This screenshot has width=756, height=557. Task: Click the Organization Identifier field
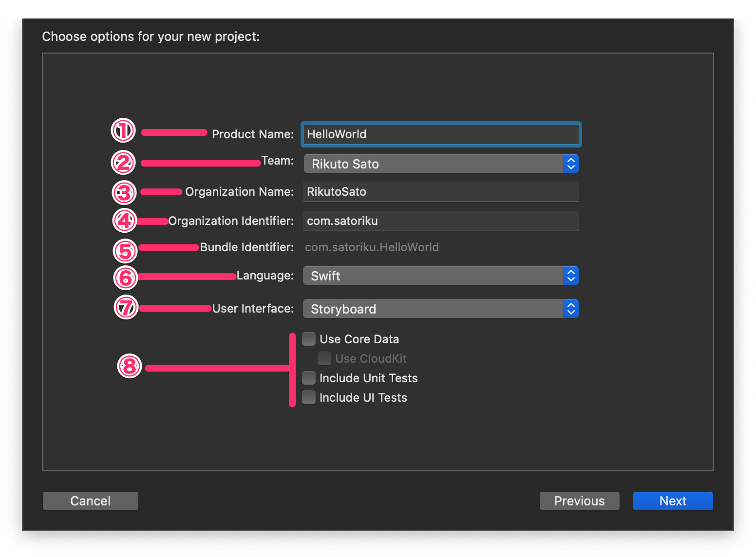click(441, 221)
